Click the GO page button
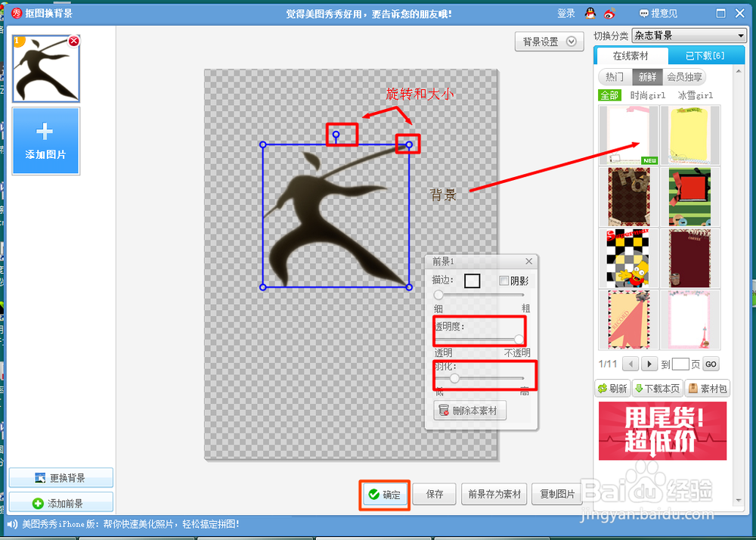 point(711,364)
